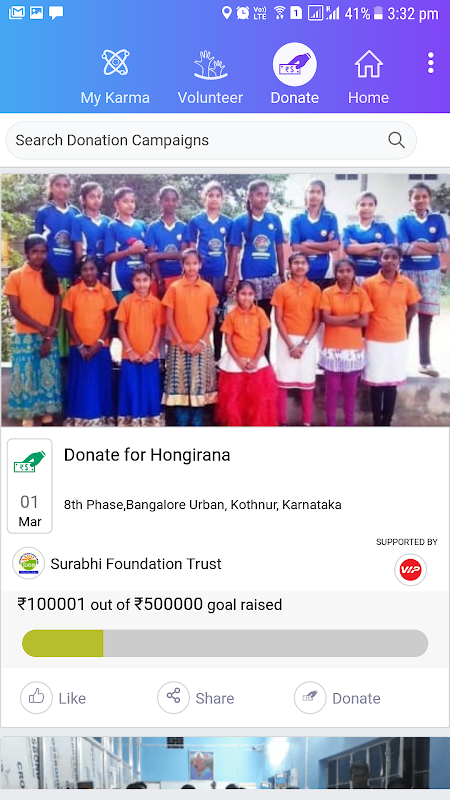Image resolution: width=450 pixels, height=800 pixels.
Task: Focus the Search Donation Campaigns field
Action: (x=211, y=140)
